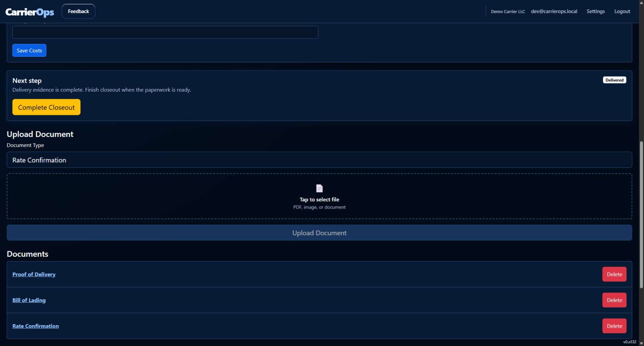Viewport: 644px width, 346px height.
Task: Click the 'PDF, image, or document' hint
Action: 319,207
